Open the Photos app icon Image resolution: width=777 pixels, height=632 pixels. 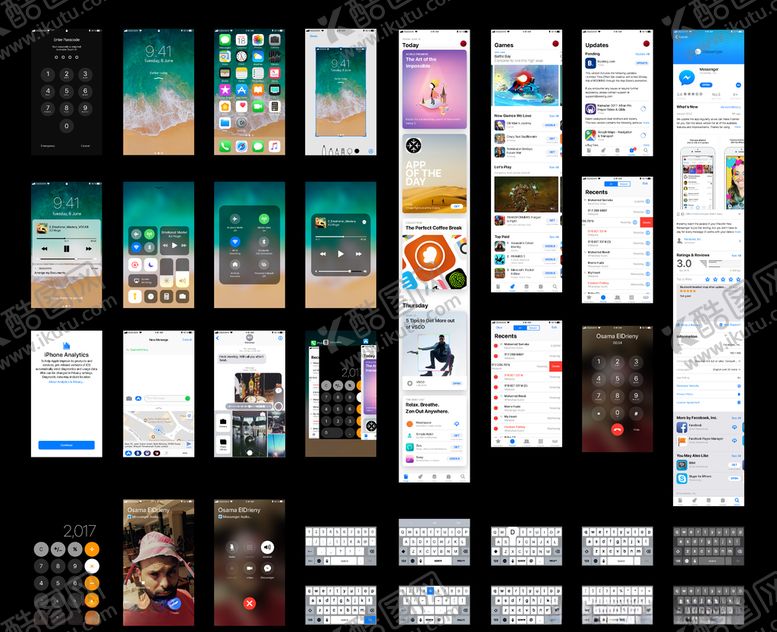point(258,40)
